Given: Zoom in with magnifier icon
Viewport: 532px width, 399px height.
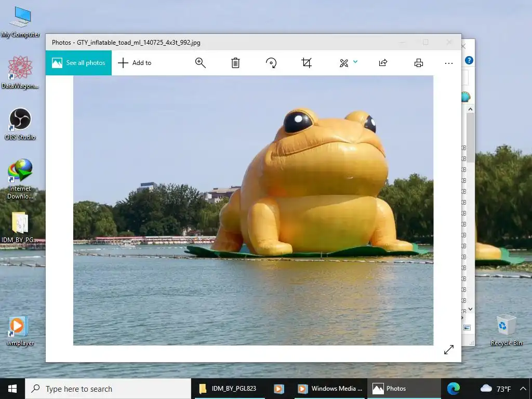Looking at the screenshot, I should coord(200,63).
